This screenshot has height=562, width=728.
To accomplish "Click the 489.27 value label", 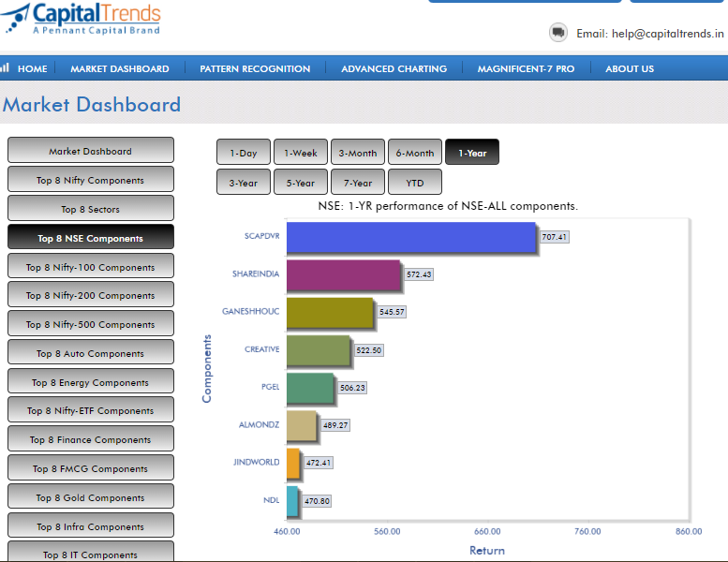I will pos(335,425).
